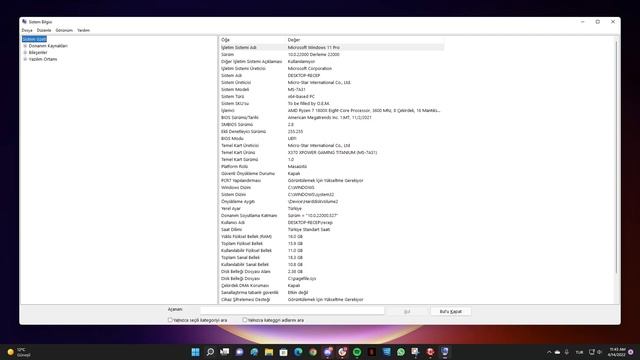Select the 'Cihaz Şifrelemesi Desteği' row
This screenshot has width=640, height=360.
[332, 300]
